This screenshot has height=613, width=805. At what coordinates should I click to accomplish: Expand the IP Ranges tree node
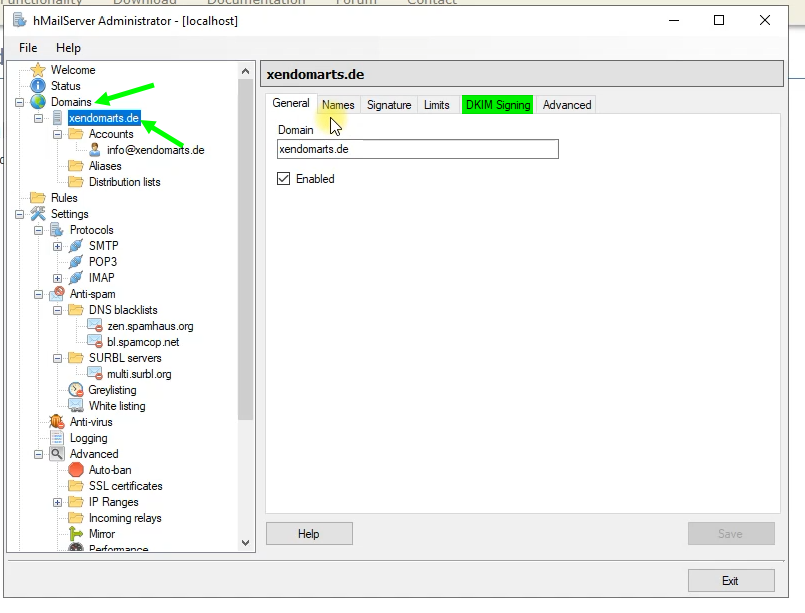click(58, 502)
